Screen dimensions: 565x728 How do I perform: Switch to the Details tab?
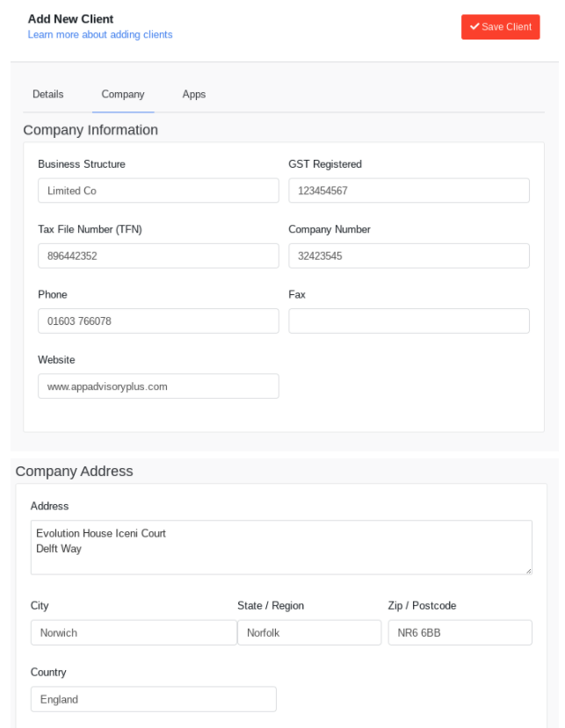pos(47,94)
